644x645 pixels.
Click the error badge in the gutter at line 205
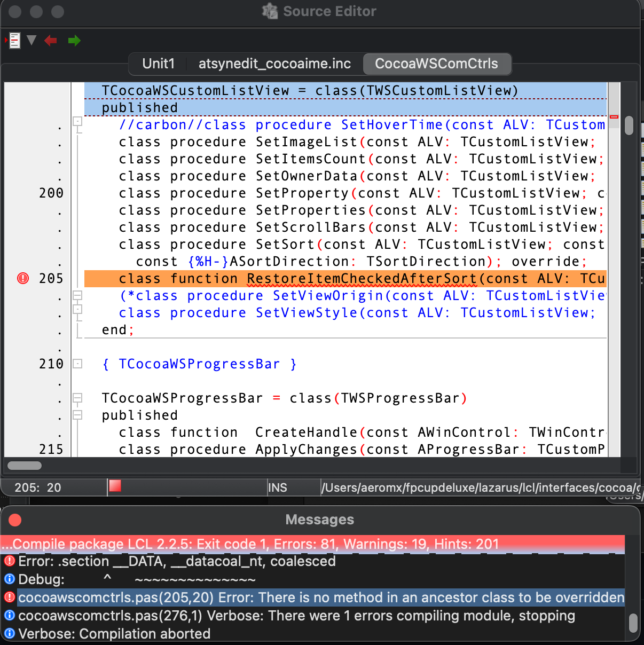(x=22, y=278)
